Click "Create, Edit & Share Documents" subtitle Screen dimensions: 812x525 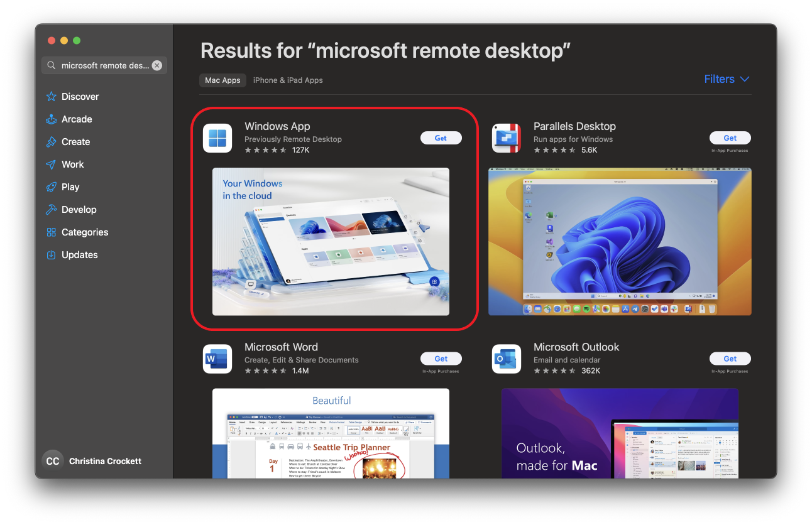[x=302, y=360]
